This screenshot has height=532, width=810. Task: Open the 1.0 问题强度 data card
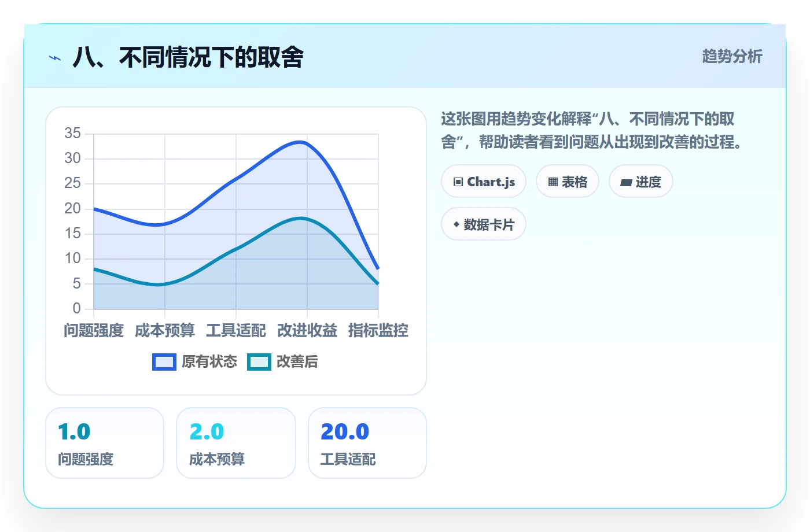pos(105,443)
